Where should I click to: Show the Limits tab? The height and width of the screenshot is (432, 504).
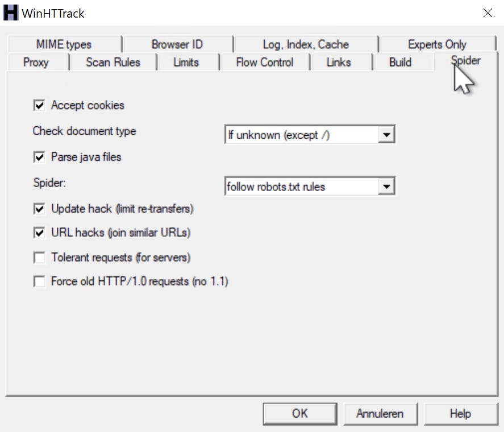pyautogui.click(x=186, y=63)
